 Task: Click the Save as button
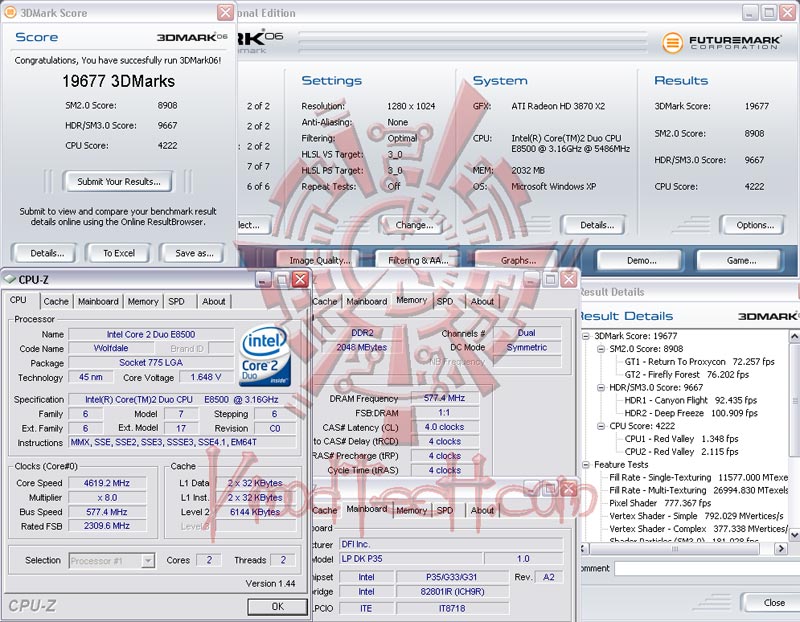tap(194, 253)
